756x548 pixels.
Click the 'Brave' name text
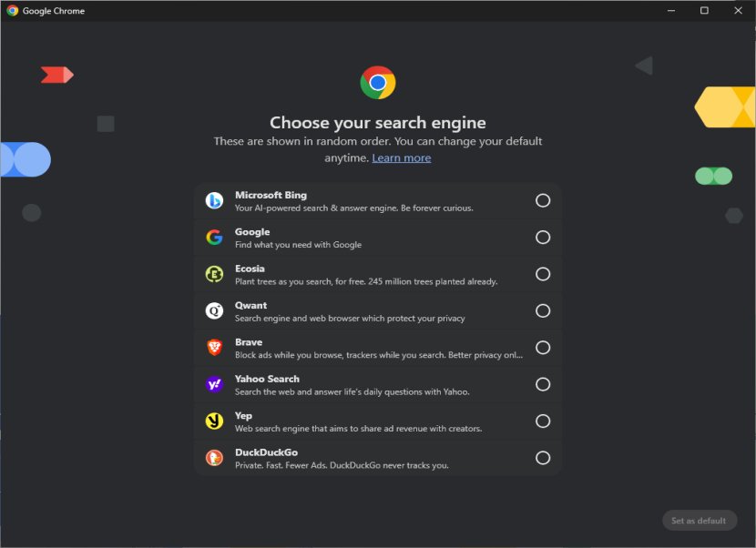(x=249, y=342)
